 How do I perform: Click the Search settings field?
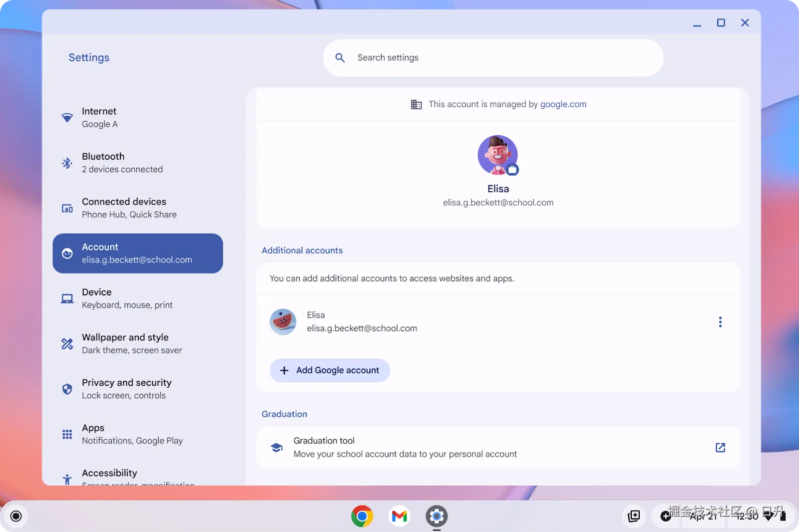coord(493,58)
